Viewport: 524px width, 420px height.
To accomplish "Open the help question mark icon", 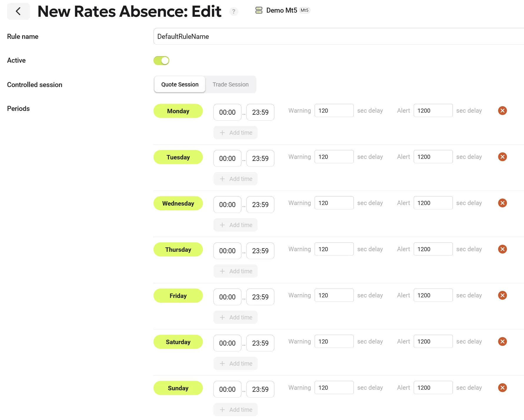I will [233, 11].
